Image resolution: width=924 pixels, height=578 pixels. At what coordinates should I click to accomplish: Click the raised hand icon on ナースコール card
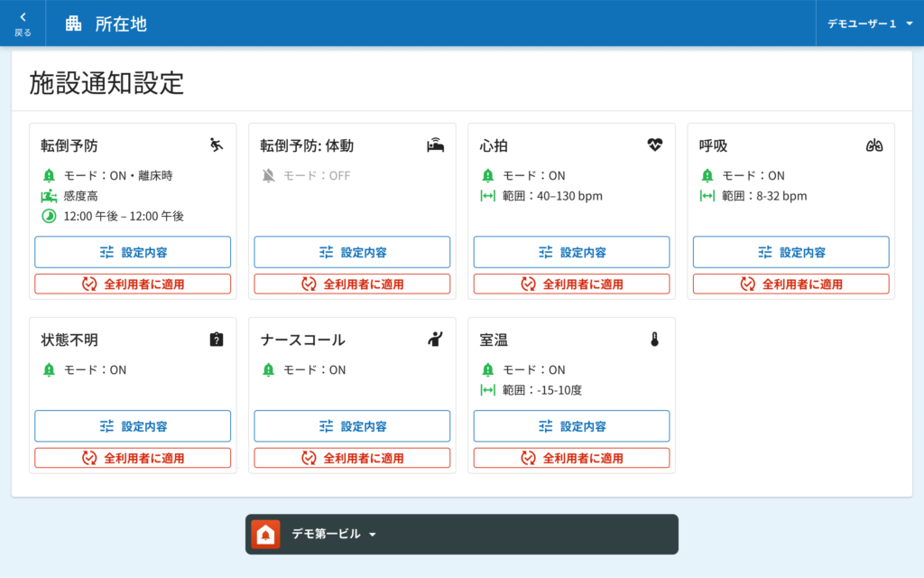[436, 340]
